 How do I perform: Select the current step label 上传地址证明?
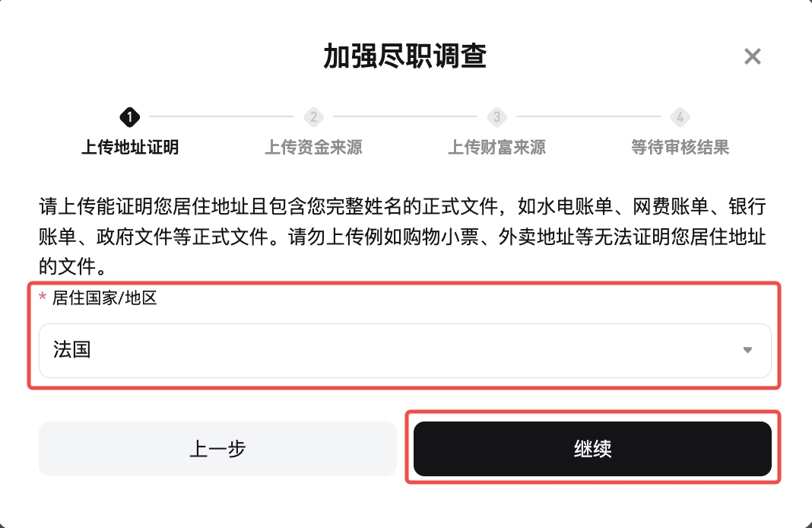(x=129, y=147)
